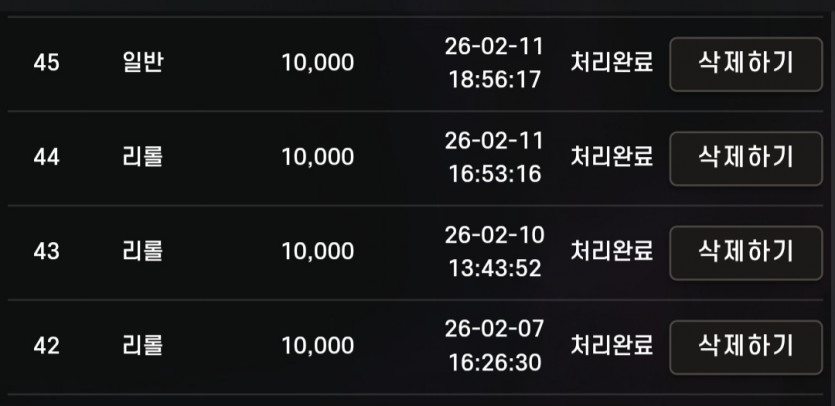Click the 처리완료 status in row 45

click(612, 63)
